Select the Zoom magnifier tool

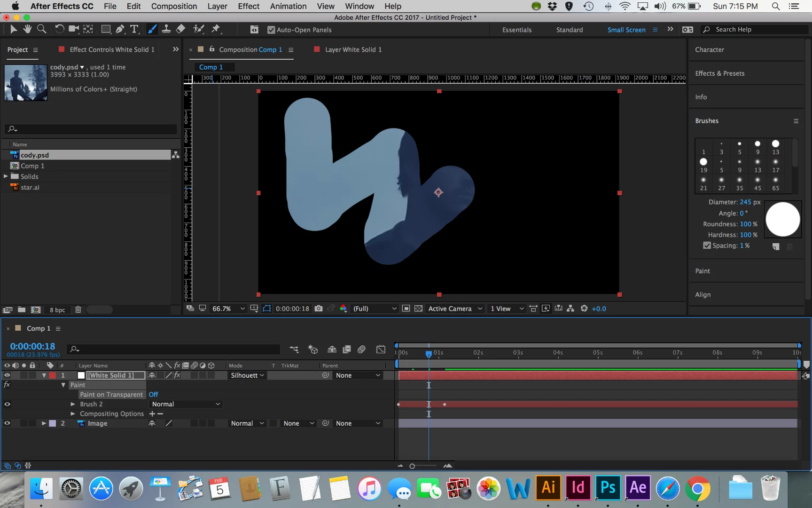(x=42, y=29)
